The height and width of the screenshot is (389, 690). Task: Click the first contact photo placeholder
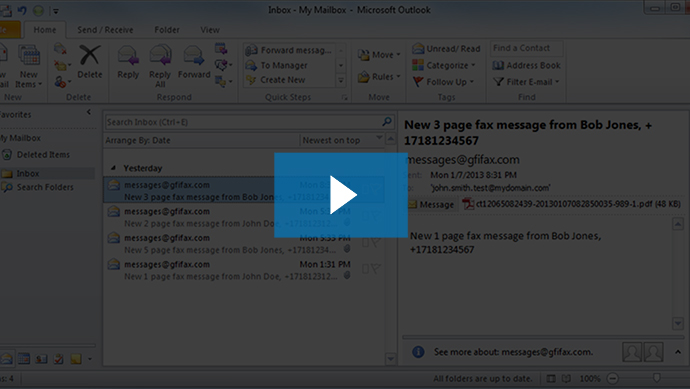tap(632, 352)
